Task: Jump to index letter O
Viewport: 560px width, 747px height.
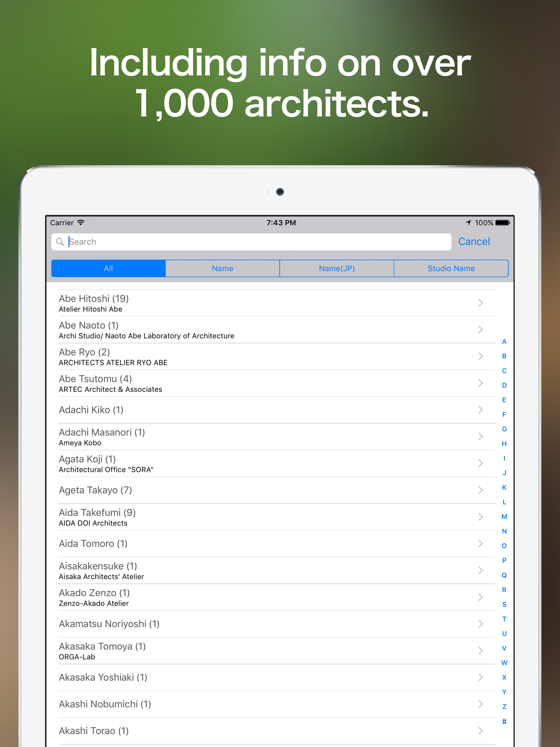Action: click(504, 546)
